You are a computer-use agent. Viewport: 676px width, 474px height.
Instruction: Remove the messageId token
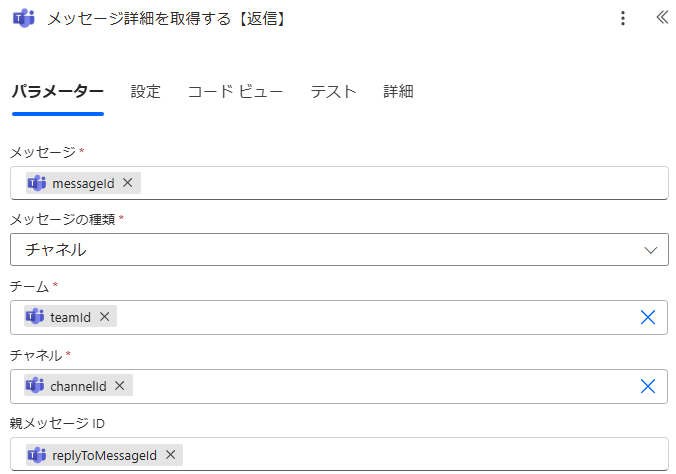[x=128, y=183]
